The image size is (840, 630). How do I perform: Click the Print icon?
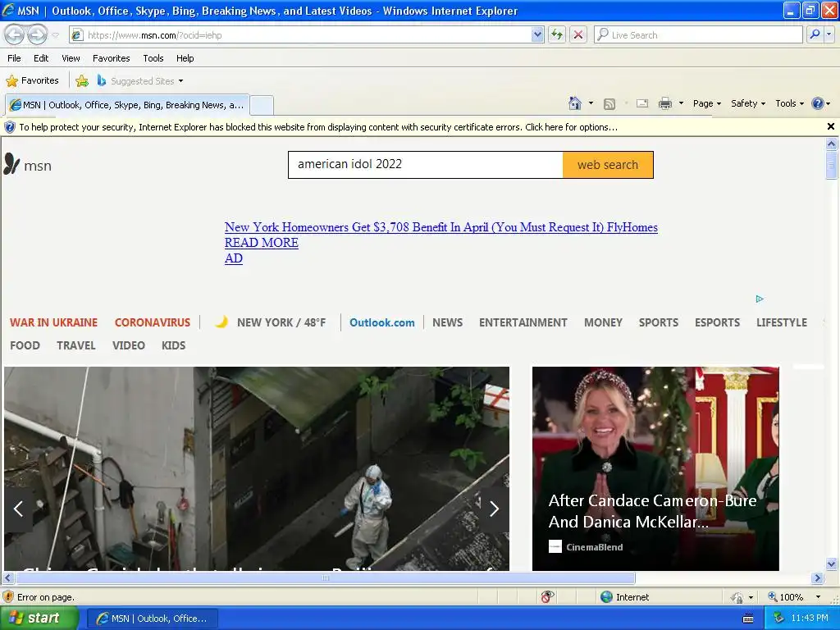tap(664, 103)
